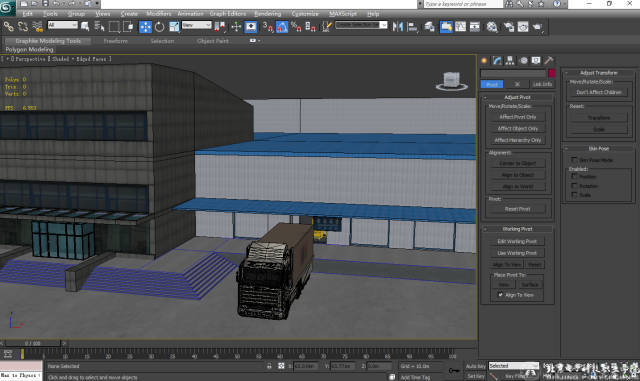Toggle the Percent Snap icon

pos(296,27)
